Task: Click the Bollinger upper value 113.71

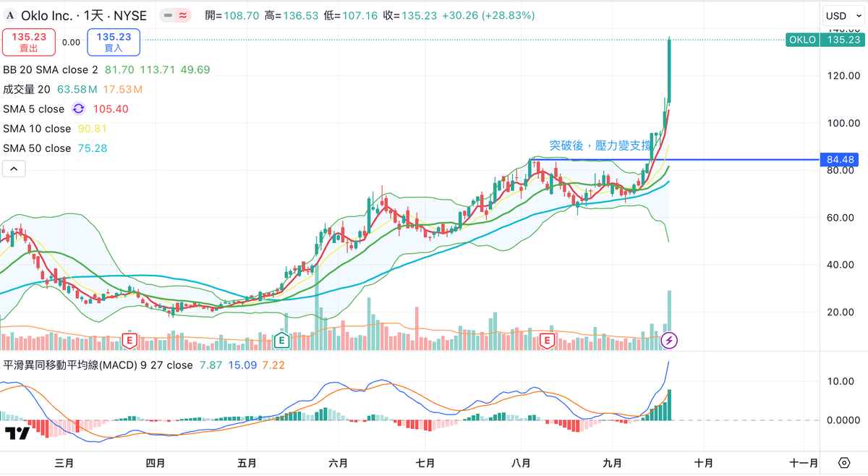Action: point(158,70)
